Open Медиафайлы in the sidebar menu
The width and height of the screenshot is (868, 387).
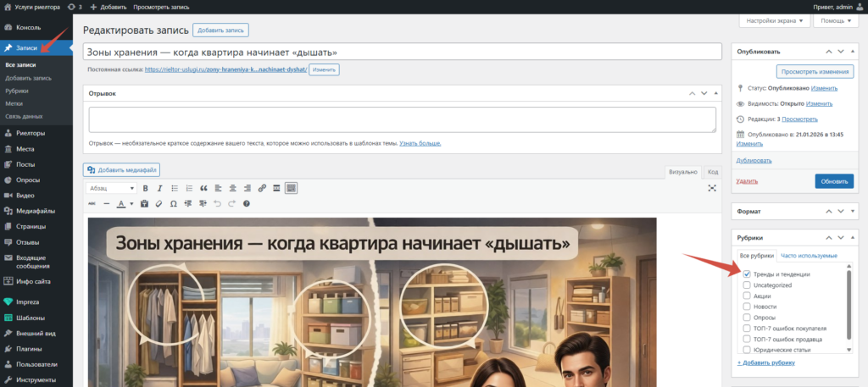[x=36, y=211]
